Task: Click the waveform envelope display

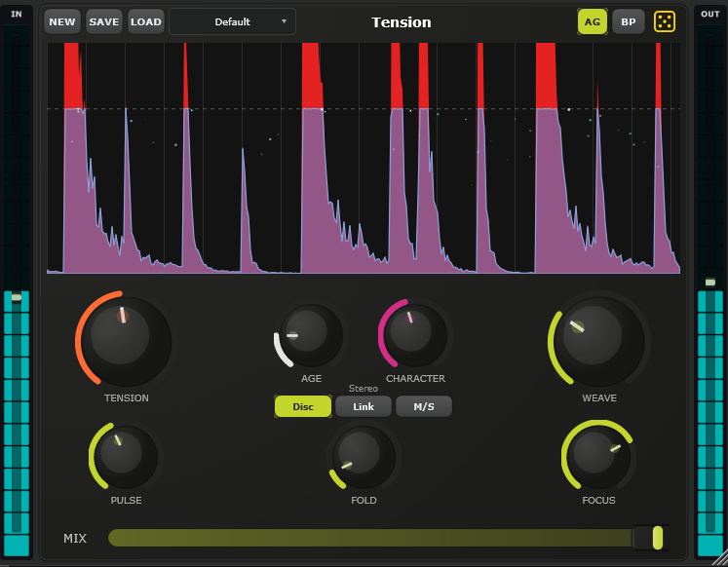Action: 363,158
